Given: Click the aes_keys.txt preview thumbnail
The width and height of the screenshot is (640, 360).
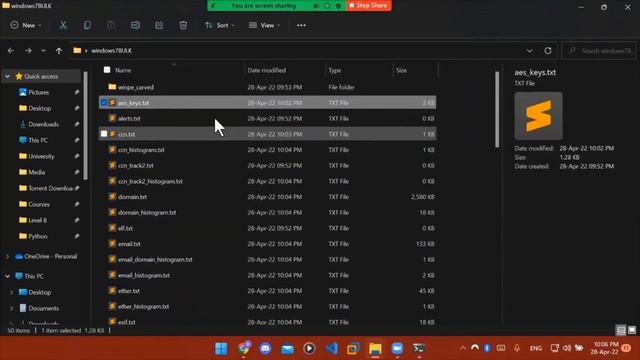Looking at the screenshot, I should (x=538, y=116).
